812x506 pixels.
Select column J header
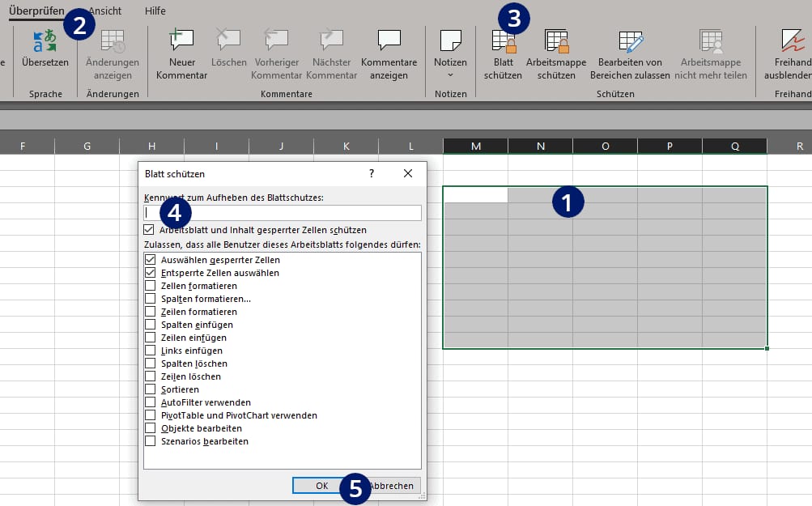pos(281,146)
